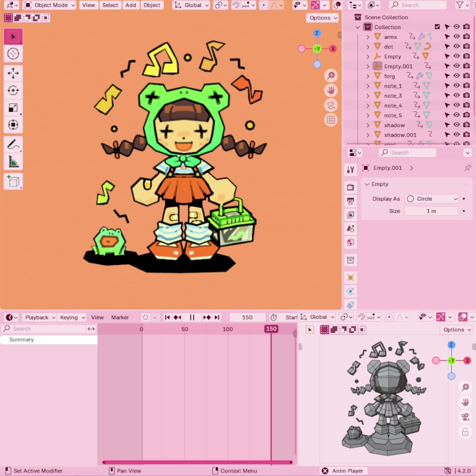Open the outliner filter dropdown
The width and height of the screenshot is (476, 476).
click(x=462, y=5)
